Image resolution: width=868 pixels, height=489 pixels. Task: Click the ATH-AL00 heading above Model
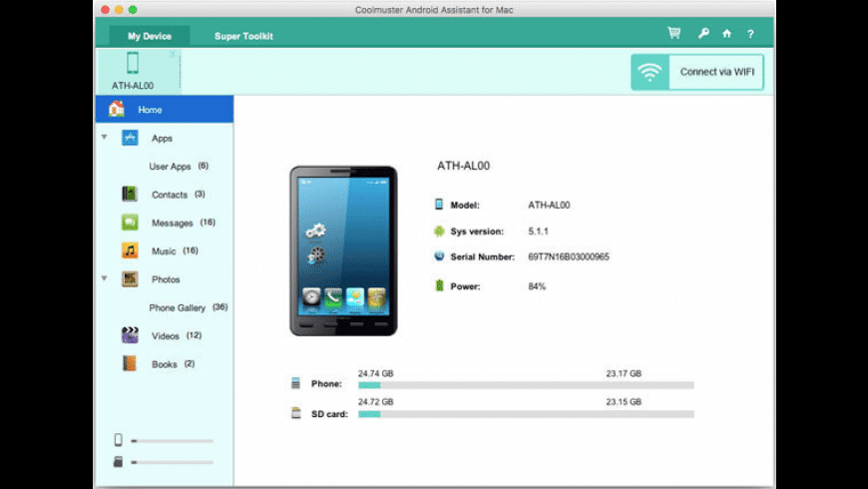tap(463, 166)
